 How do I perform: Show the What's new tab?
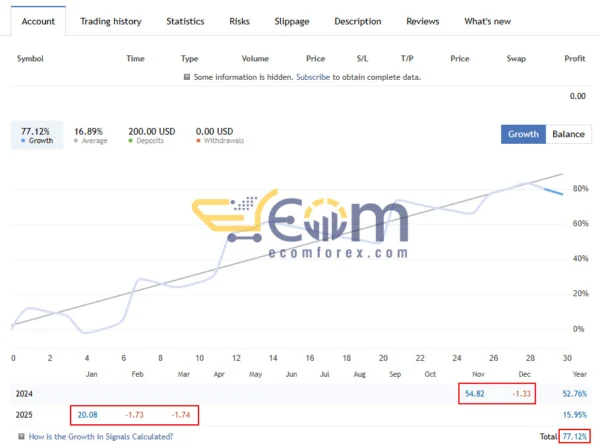coord(487,21)
